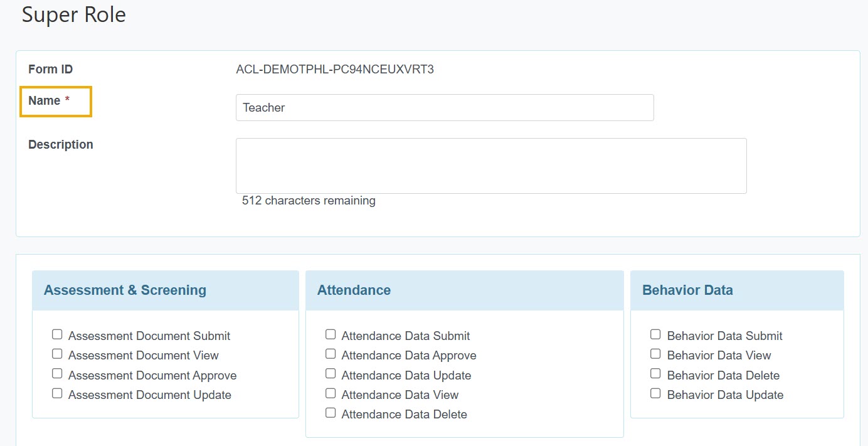This screenshot has width=868, height=446.
Task: Click the highlighted Name field label
Action: coord(45,101)
